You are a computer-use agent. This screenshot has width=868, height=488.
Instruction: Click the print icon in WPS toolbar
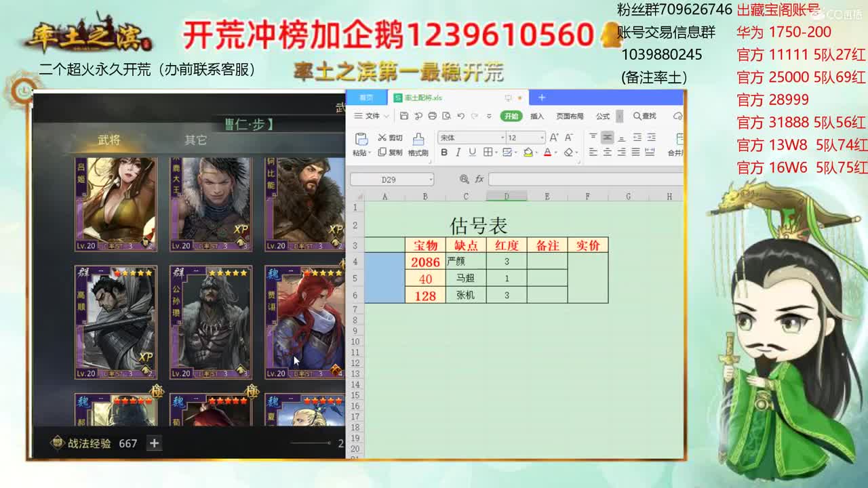click(x=433, y=116)
